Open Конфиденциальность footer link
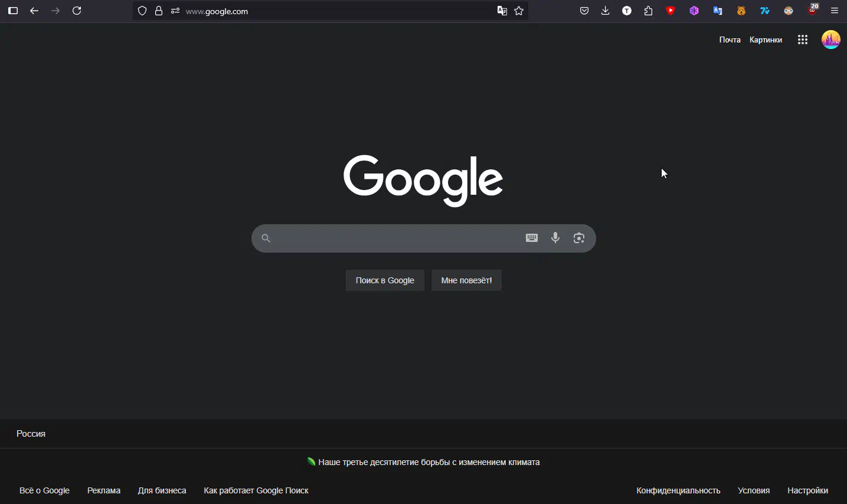Screen dimensions: 847x504 [x=678, y=490]
